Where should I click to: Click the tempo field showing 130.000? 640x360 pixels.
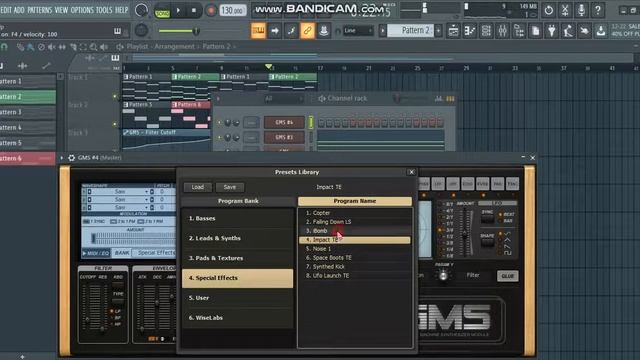[233, 11]
